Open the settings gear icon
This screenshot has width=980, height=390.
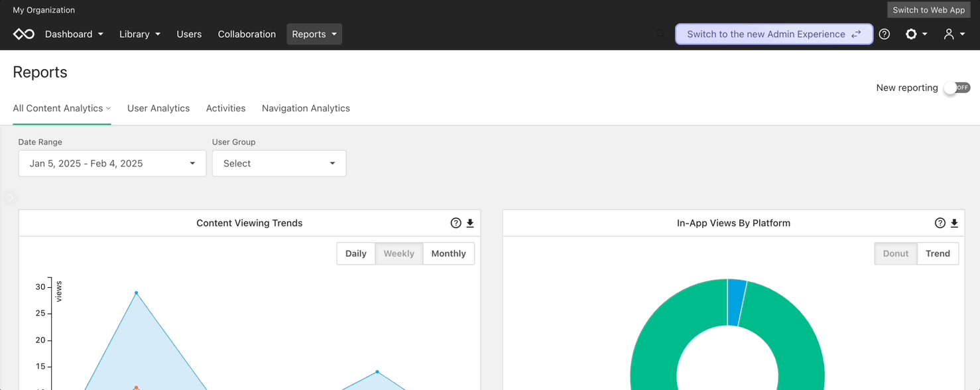point(911,34)
